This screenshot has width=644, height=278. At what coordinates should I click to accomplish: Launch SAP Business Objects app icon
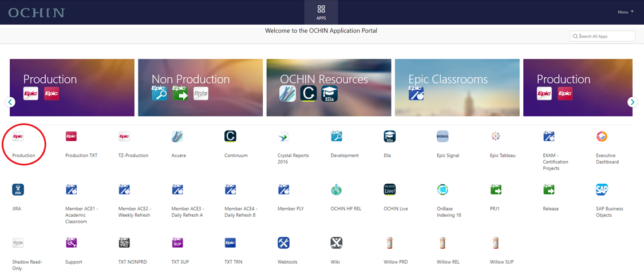[x=602, y=190]
